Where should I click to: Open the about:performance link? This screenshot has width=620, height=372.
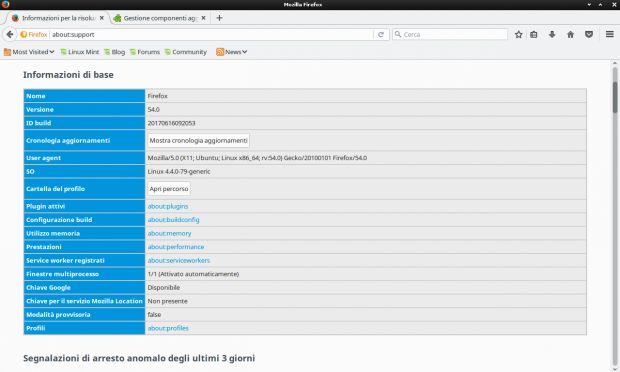(x=176, y=247)
